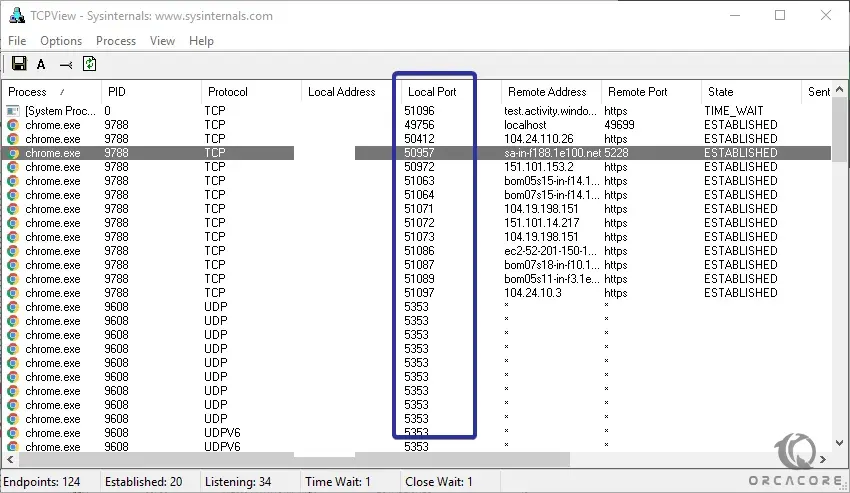Screen dimensions: 850x493
Task: Select the 'localhost' remote address cell
Action: [525, 125]
